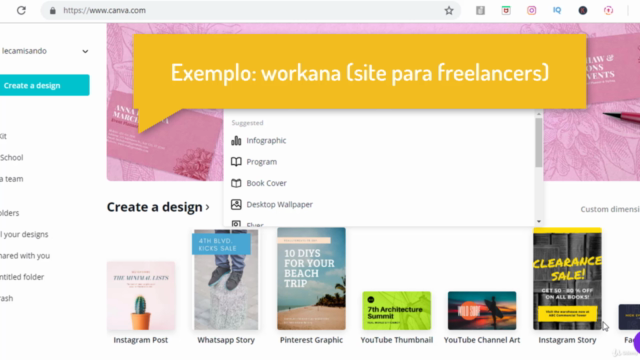Open the team sidebar link

click(x=11, y=179)
